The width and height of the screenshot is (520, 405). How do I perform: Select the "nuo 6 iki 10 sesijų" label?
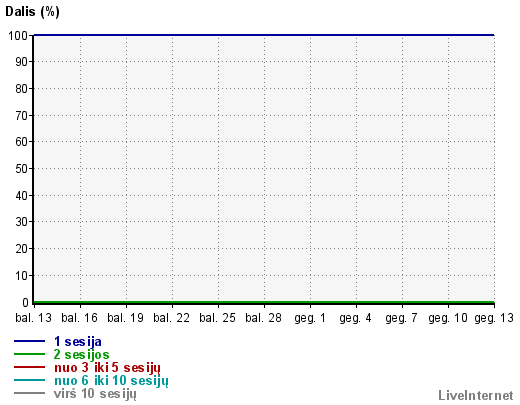click(x=111, y=381)
